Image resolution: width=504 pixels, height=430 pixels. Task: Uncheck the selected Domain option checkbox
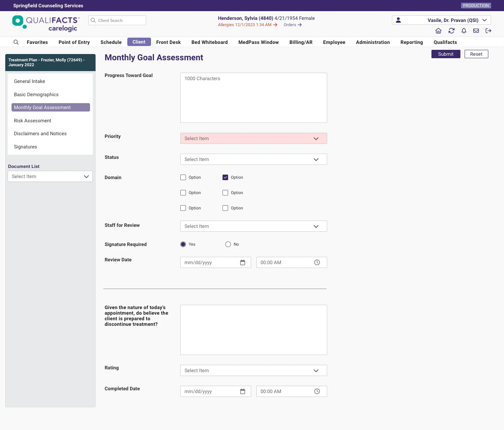coord(225,177)
